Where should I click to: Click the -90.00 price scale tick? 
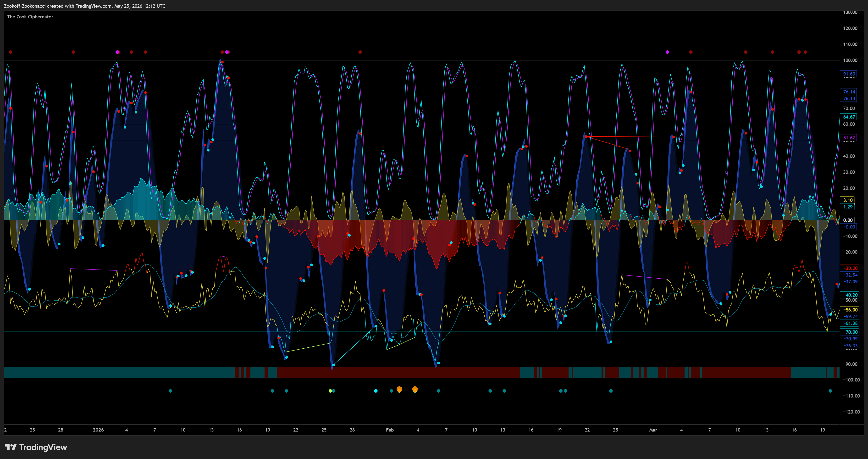(x=850, y=364)
